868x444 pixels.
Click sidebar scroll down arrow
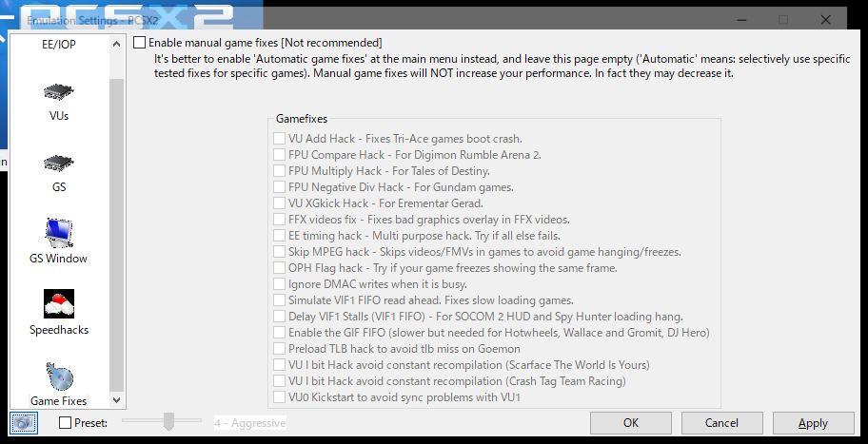coord(116,399)
